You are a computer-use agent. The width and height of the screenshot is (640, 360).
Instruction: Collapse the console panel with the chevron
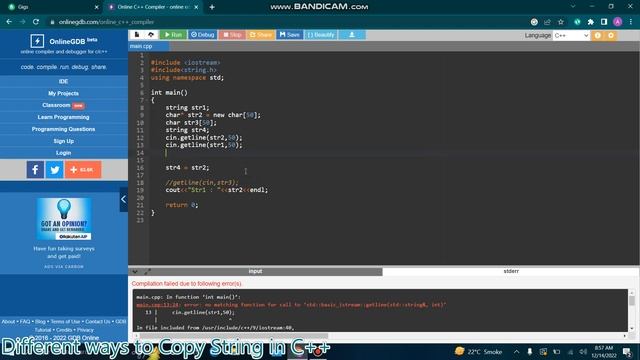(135, 271)
